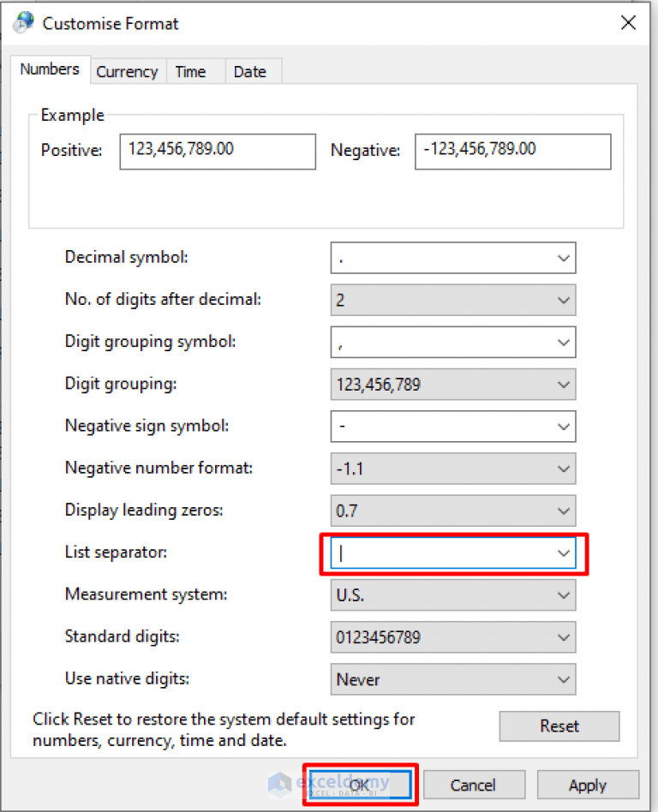Click the 'Decimal symbol:' label
The image size is (658, 812).
(127, 257)
